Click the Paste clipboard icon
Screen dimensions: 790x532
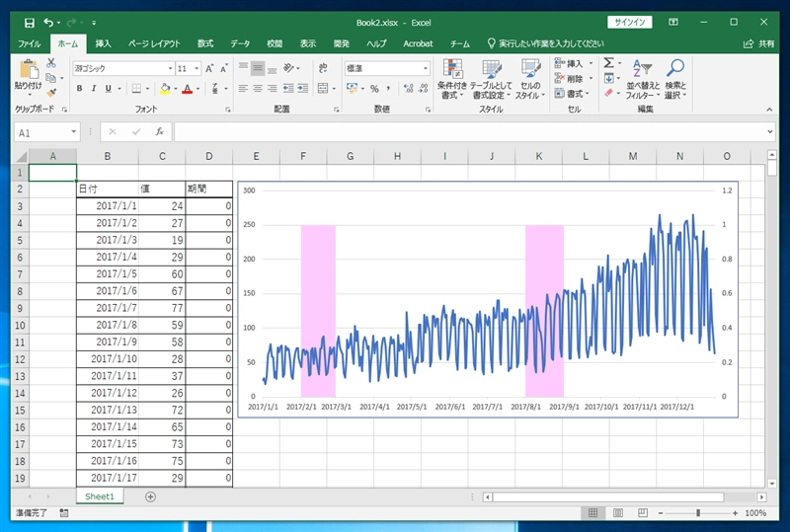29,70
